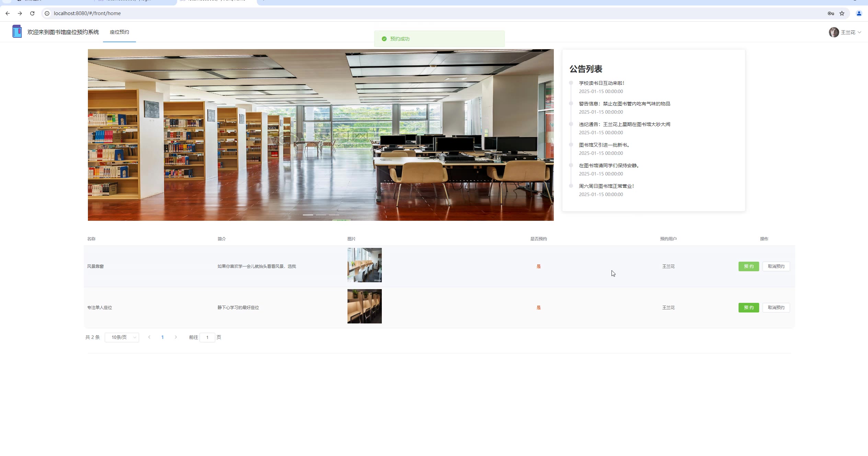
Task: Click the 王兰花 user avatar
Action: point(834,32)
